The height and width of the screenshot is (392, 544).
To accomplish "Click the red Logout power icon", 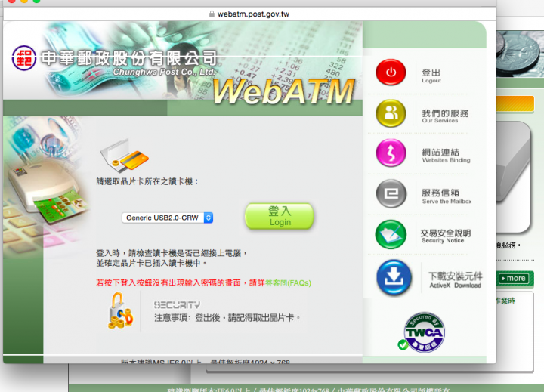I will coord(391,73).
